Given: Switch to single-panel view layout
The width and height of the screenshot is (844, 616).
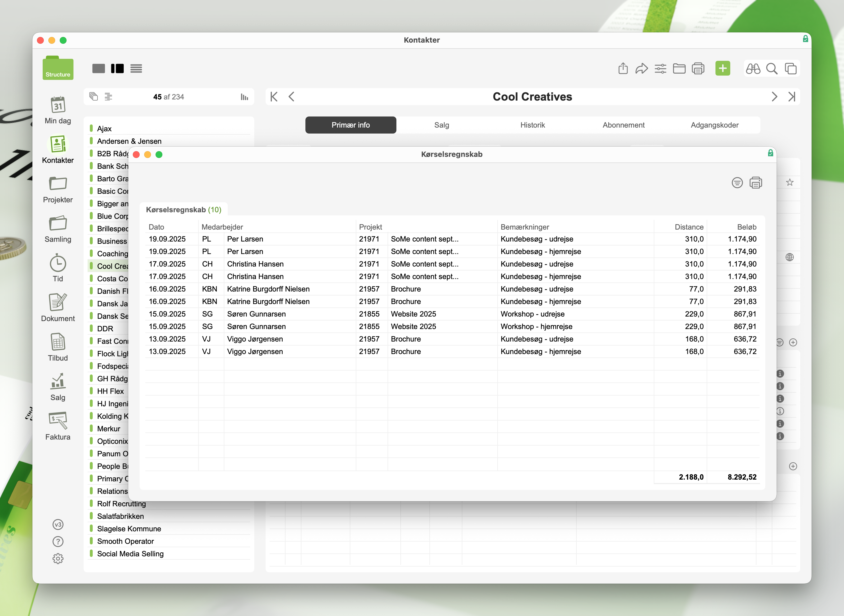Looking at the screenshot, I should (98, 68).
